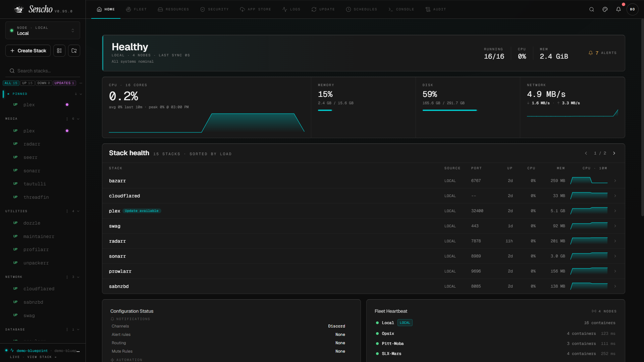Image resolution: width=644 pixels, height=362 pixels.
Task: Open bazarr row details arrow
Action: tap(615, 181)
